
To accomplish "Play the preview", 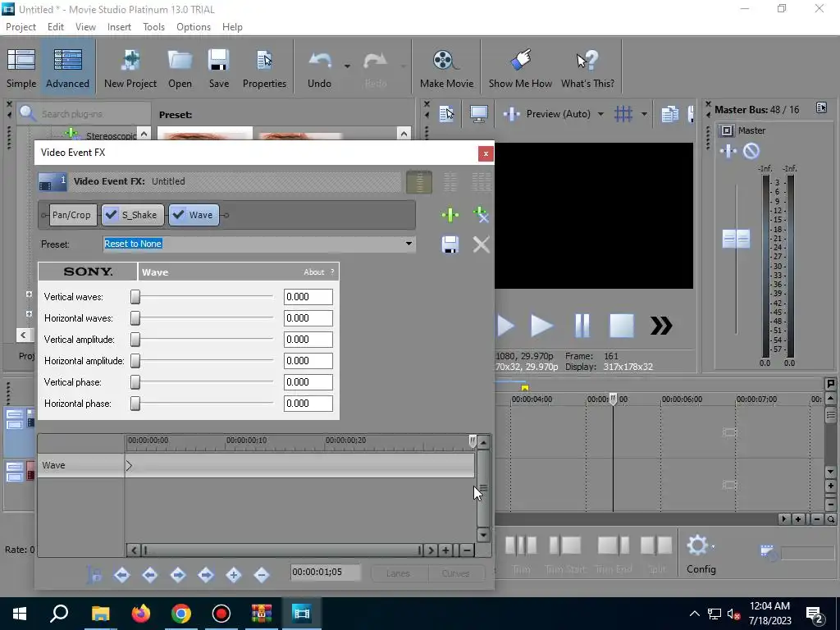I will 541,326.
